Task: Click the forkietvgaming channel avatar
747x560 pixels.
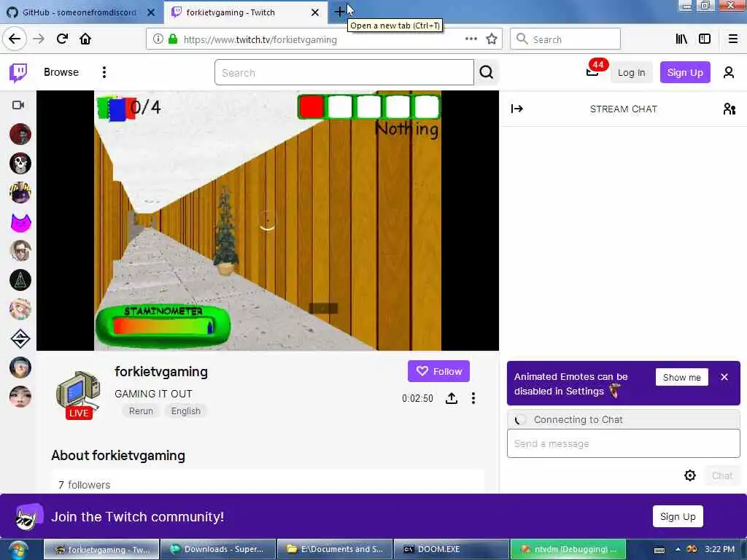Action: (78, 392)
